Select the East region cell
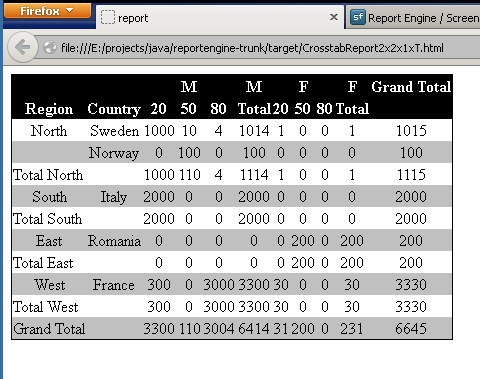 pos(49,241)
